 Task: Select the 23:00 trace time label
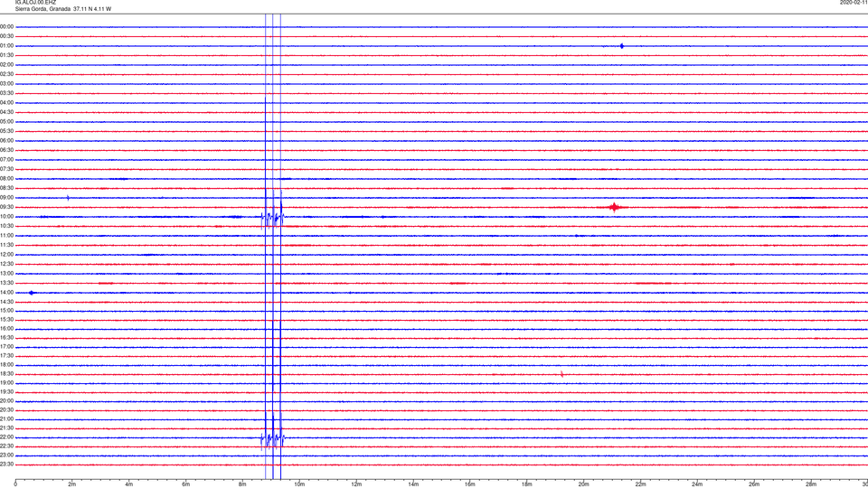tap(6, 455)
